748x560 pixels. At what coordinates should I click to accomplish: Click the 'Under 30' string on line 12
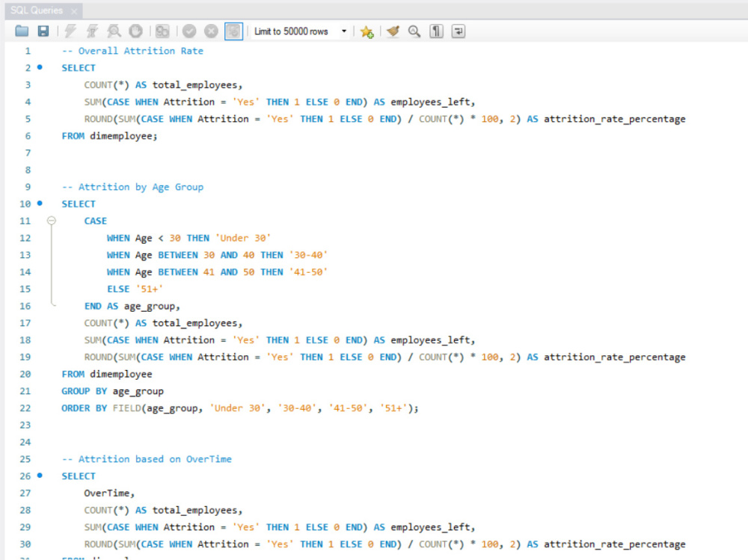[243, 238]
